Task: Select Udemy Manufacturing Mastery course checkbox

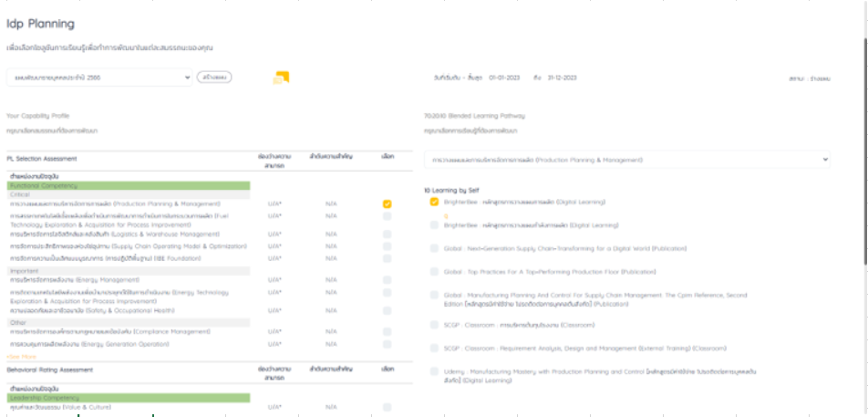Action: pos(435,371)
